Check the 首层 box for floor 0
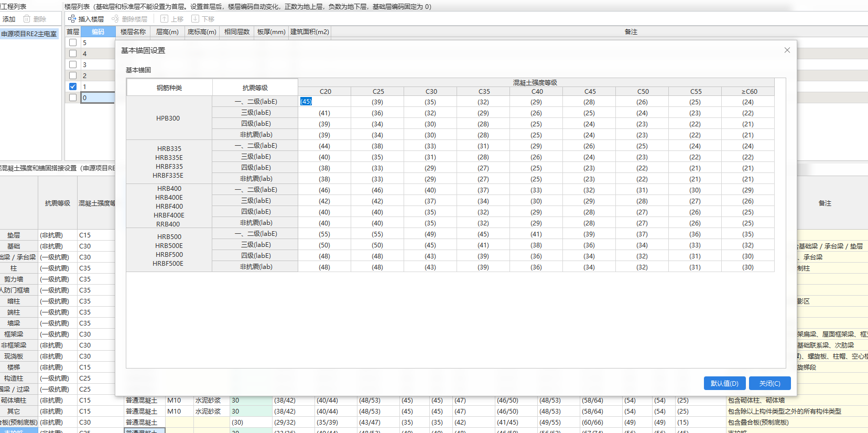 [x=73, y=98]
